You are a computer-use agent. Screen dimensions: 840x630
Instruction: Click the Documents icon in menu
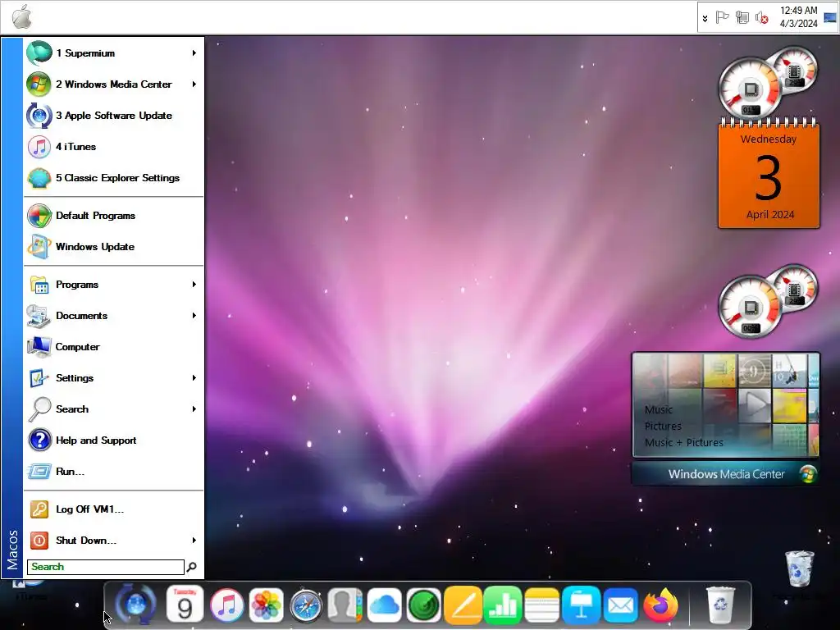coord(39,316)
